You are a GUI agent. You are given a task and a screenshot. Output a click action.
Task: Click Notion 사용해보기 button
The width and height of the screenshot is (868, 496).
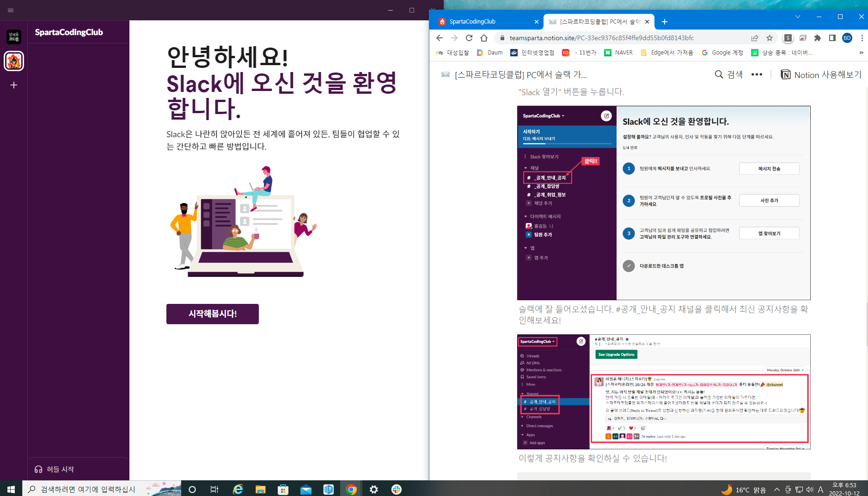pos(821,74)
